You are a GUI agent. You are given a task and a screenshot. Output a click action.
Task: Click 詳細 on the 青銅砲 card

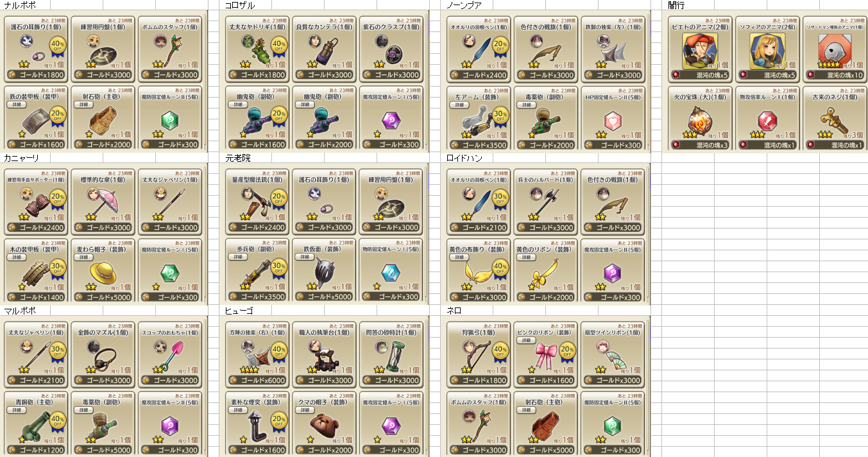[x=17, y=410]
